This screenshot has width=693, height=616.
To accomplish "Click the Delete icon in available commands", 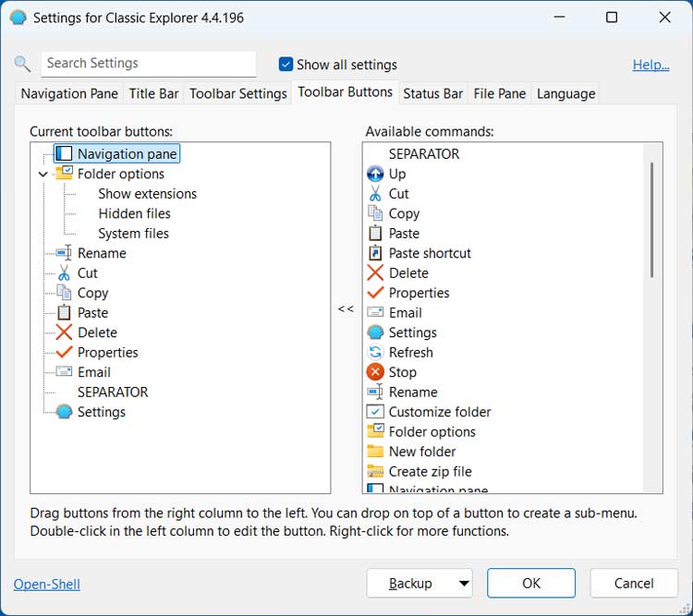I will 375,272.
